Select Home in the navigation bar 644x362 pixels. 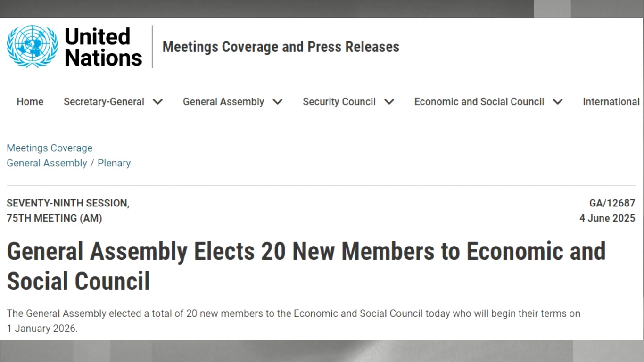pos(30,101)
